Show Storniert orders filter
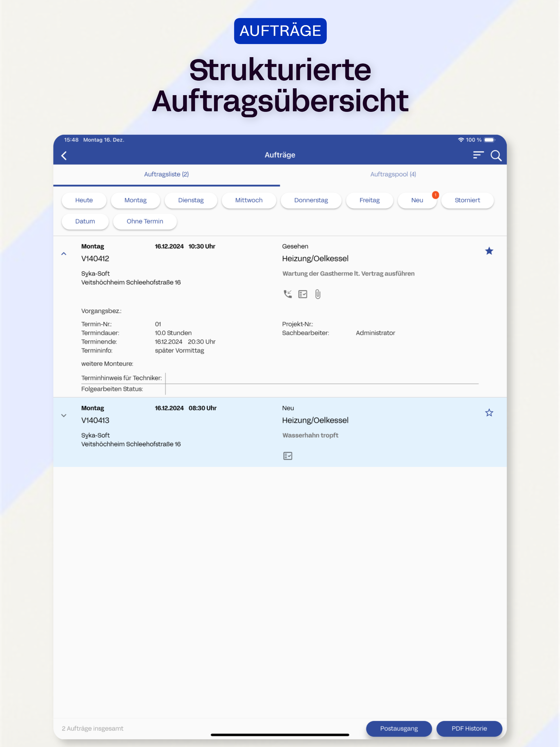The width and height of the screenshot is (560, 747). [x=467, y=200]
